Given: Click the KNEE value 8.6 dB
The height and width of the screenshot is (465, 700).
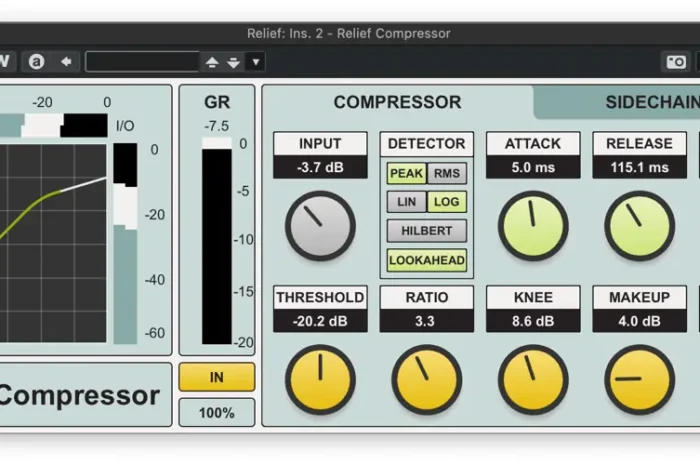Looking at the screenshot, I should (533, 321).
